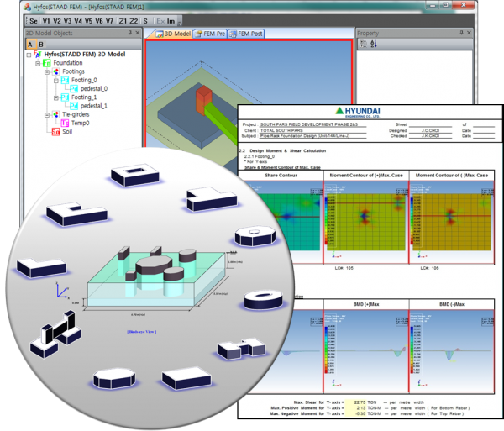Collapse the Foundation tree node
This screenshot has width=504, height=431.
37,63
